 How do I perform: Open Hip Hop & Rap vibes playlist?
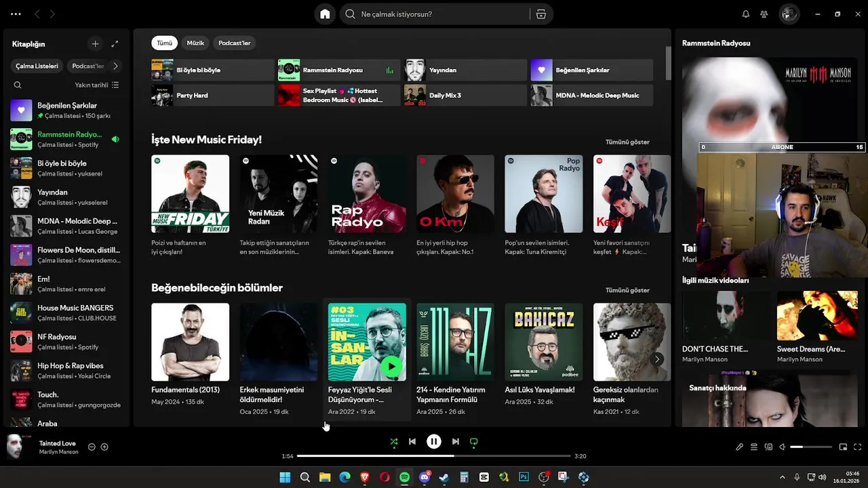(66, 371)
